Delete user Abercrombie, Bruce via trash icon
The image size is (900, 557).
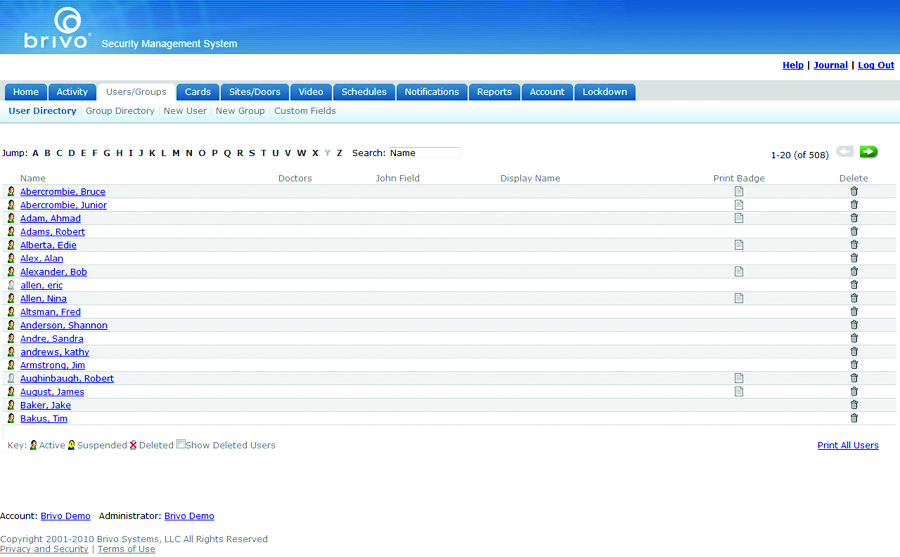(x=854, y=191)
